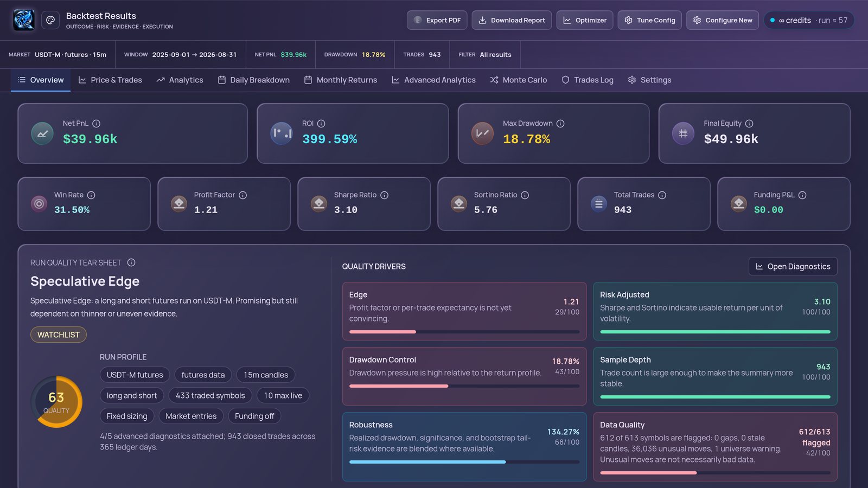Viewport: 868px width, 488px height.
Task: Click the 'USDT-M futures' profile chip
Action: [x=135, y=375]
